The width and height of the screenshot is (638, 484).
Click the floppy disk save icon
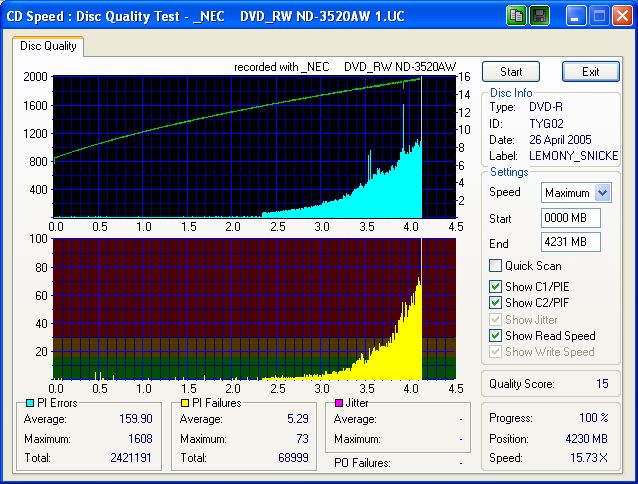tap(538, 16)
